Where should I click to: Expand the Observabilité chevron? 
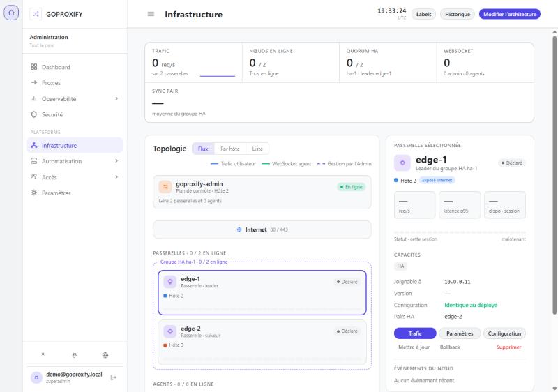point(116,98)
